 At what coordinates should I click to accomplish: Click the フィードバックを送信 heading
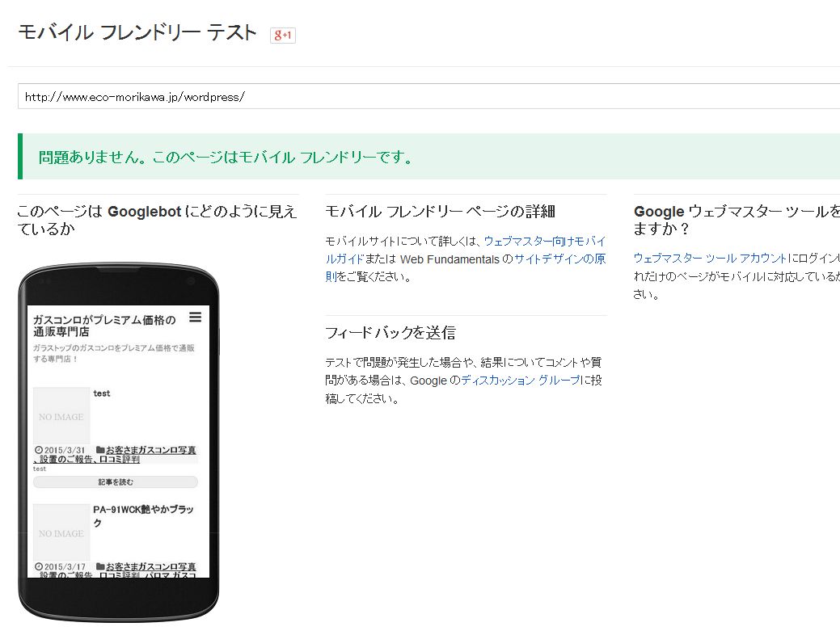tap(390, 332)
